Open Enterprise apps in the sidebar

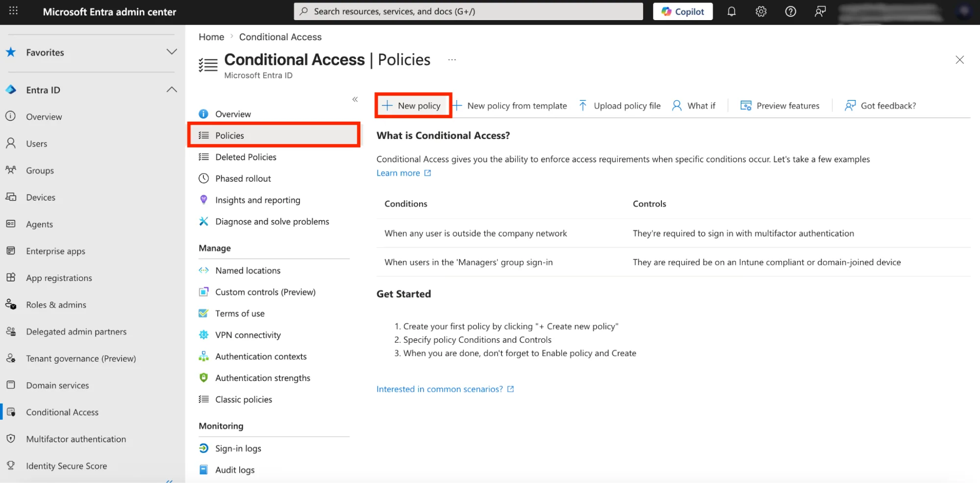click(x=55, y=251)
